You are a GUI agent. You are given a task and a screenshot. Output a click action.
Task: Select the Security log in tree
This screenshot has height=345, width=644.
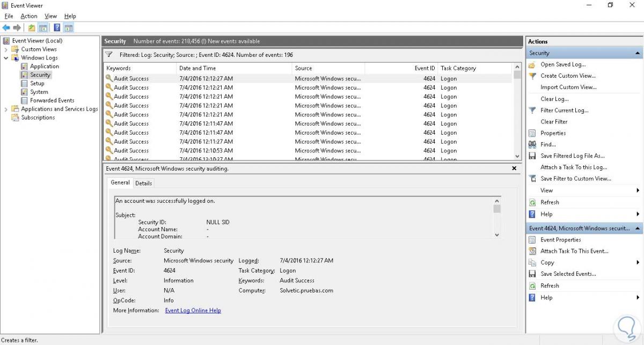pyautogui.click(x=40, y=75)
